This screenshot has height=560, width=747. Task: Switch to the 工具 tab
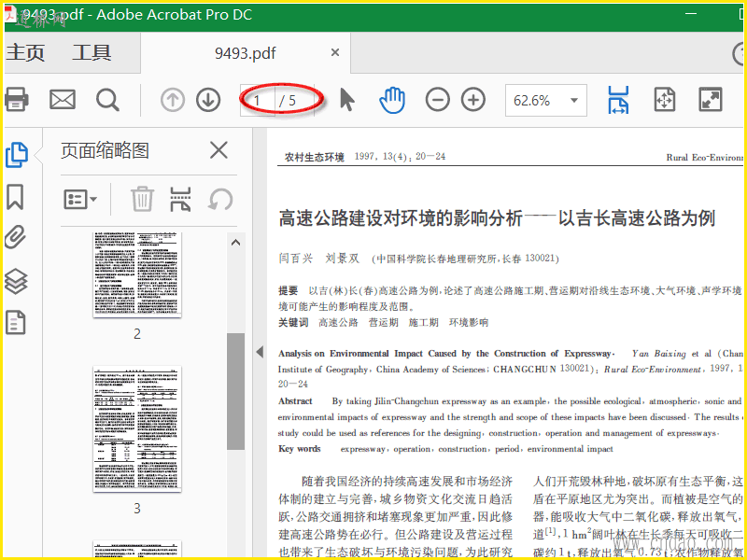(x=92, y=52)
